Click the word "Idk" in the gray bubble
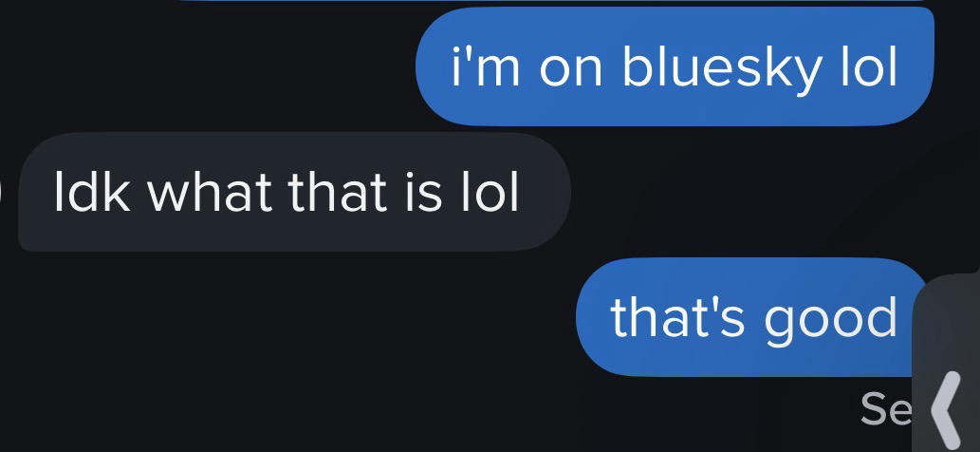The height and width of the screenshot is (452, 980). tap(92, 191)
